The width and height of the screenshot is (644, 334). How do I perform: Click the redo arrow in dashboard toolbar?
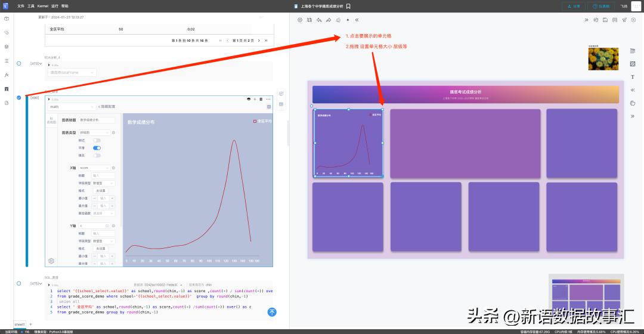coord(328,20)
